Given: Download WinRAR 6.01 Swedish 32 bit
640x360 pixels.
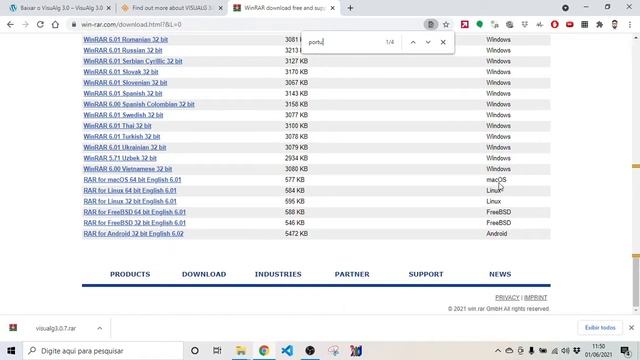Looking at the screenshot, I should click(x=123, y=115).
